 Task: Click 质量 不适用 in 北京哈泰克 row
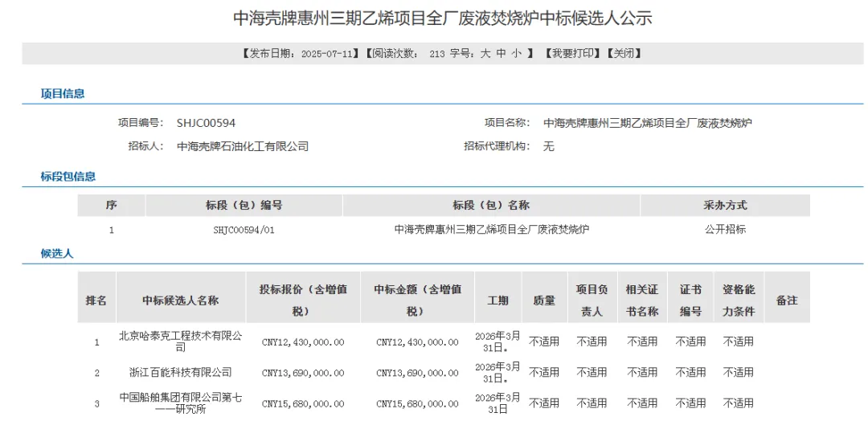(544, 341)
